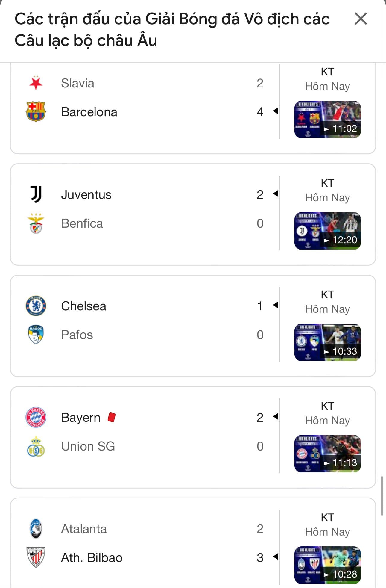Play Slavia vs Barcelona highlights video

click(x=327, y=120)
